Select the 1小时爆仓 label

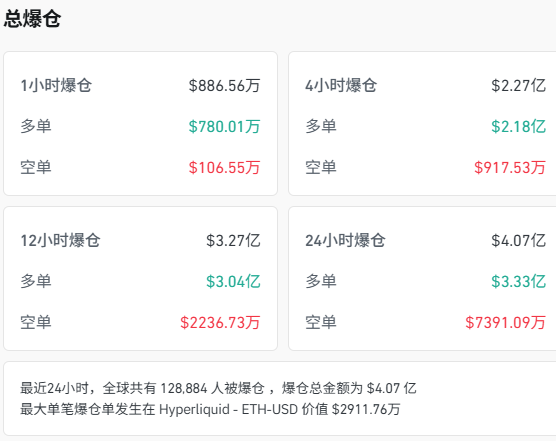pyautogui.click(x=56, y=85)
